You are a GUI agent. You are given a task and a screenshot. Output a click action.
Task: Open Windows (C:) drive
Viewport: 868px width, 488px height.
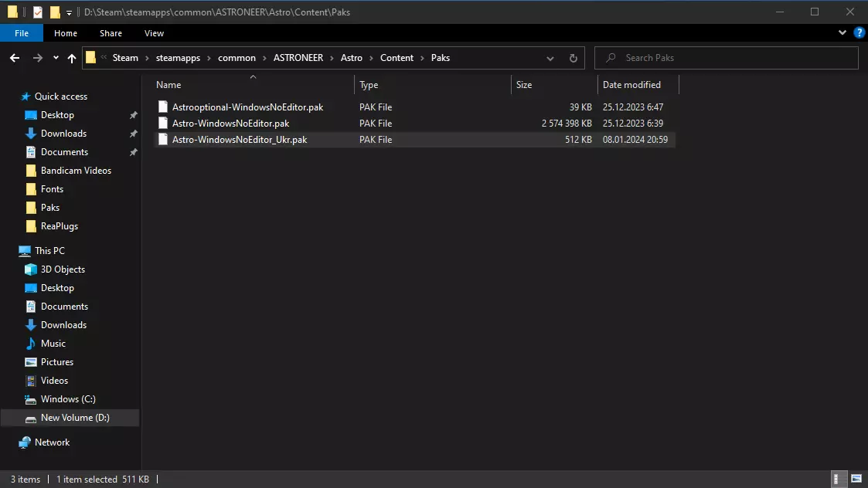click(68, 399)
